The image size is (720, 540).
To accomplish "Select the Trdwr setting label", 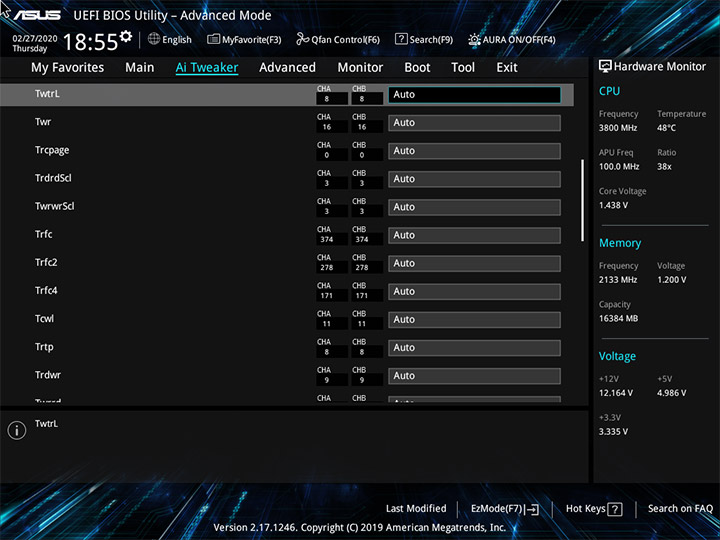I will tap(48, 375).
